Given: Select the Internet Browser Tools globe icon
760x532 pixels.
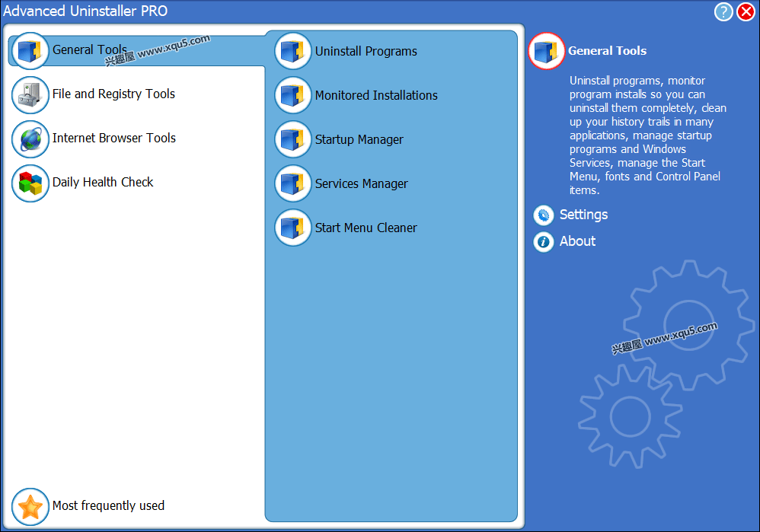Looking at the screenshot, I should pos(30,139).
